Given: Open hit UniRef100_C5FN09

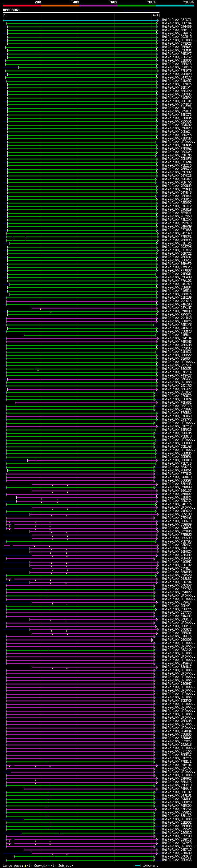Looking at the screenshot, I should click(x=176, y=47).
